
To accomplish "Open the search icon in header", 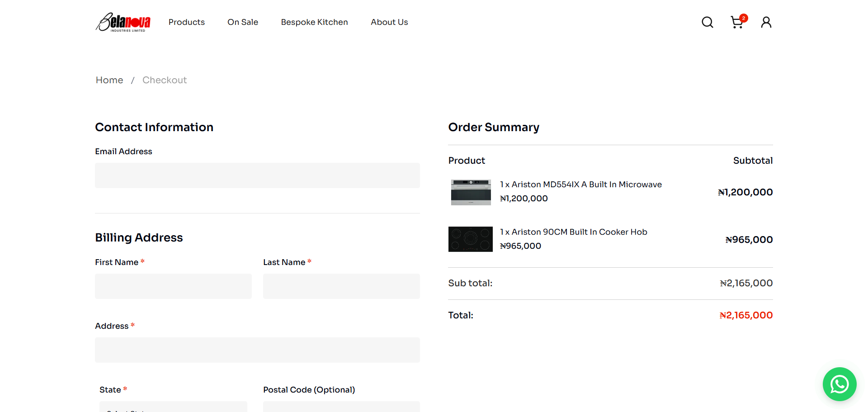I will coord(707,22).
